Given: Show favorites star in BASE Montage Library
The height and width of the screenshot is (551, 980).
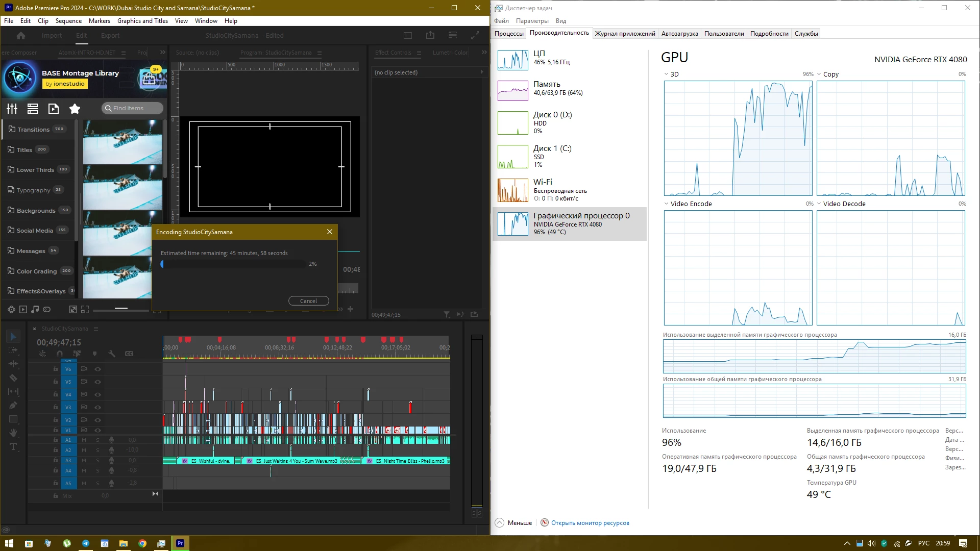Looking at the screenshot, I should click(75, 109).
